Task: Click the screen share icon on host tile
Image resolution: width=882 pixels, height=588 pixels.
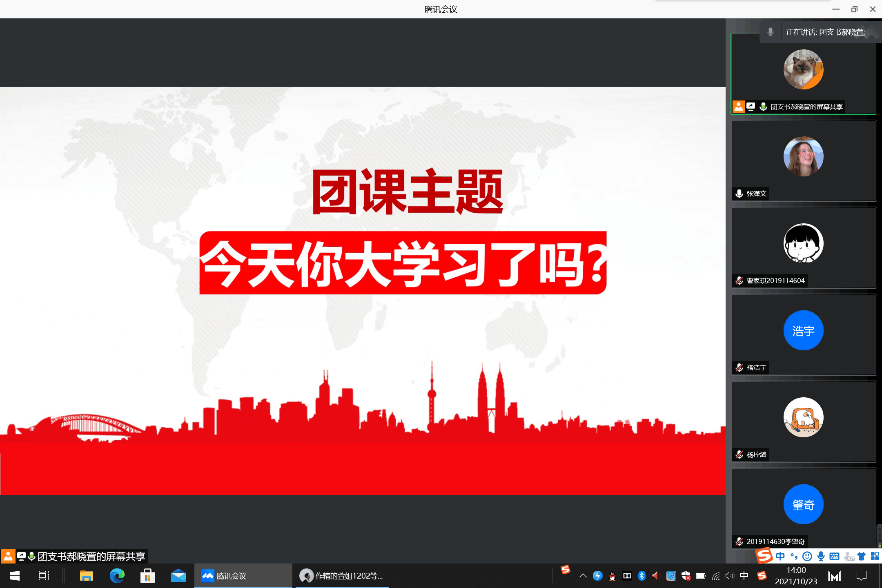Action: click(x=751, y=107)
